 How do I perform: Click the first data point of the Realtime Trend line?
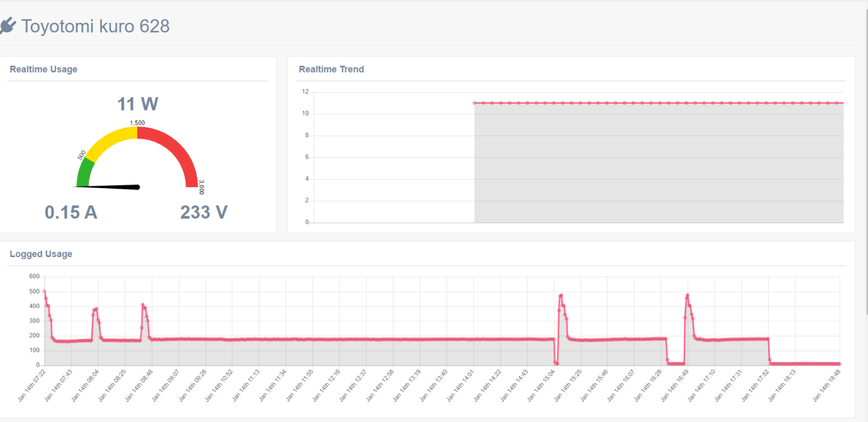coord(474,103)
